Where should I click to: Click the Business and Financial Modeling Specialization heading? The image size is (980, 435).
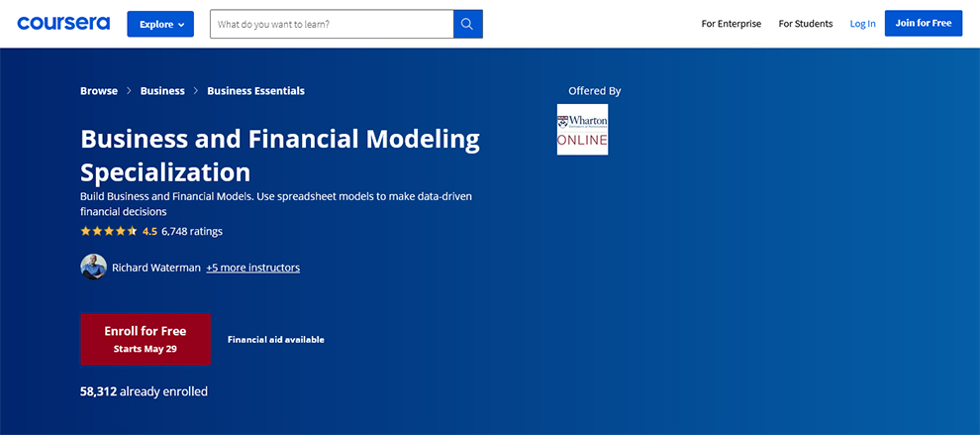click(280, 155)
